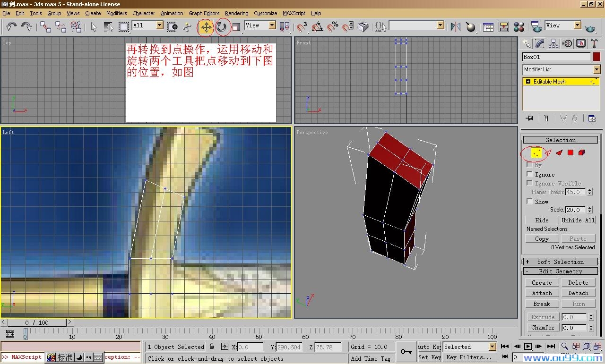Activate the Select Object arrow tool
The height and width of the screenshot is (364, 605).
[94, 27]
